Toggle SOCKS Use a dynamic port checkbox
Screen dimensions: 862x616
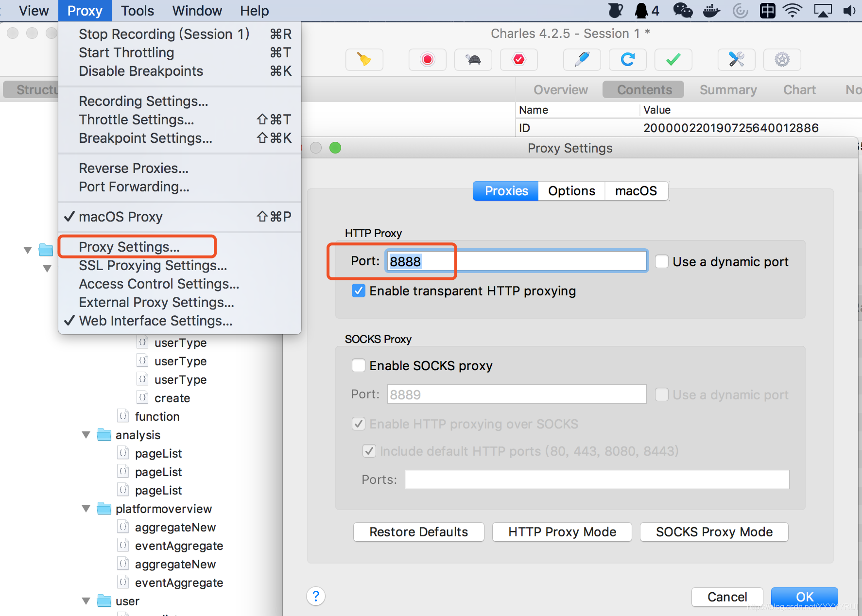pyautogui.click(x=661, y=394)
